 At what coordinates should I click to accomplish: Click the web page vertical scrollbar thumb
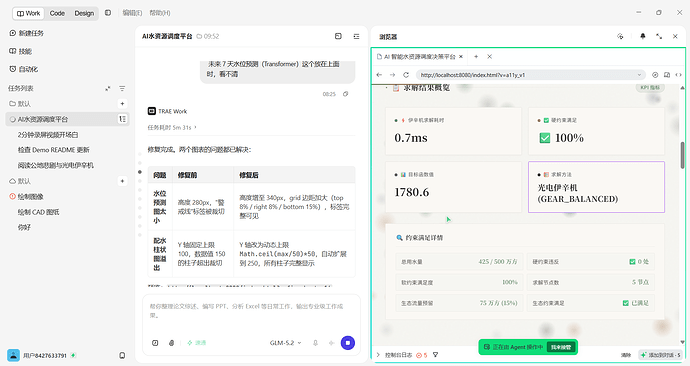click(683, 155)
